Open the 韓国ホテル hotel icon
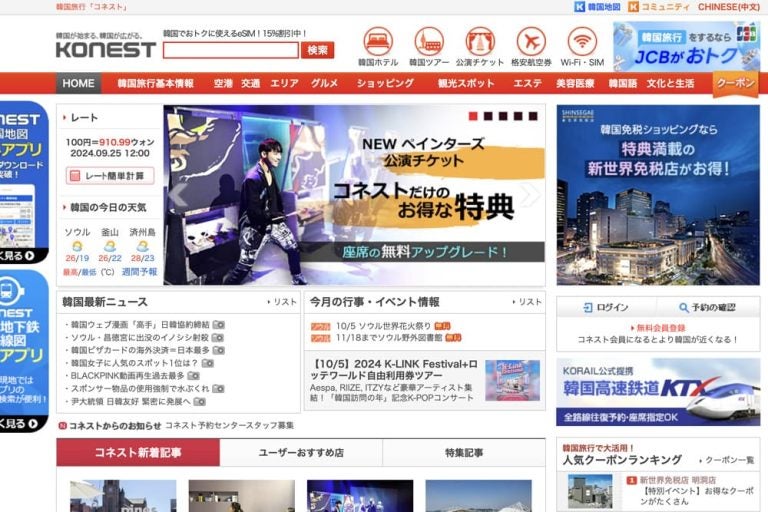Image resolution: width=768 pixels, height=512 pixels. point(378,42)
